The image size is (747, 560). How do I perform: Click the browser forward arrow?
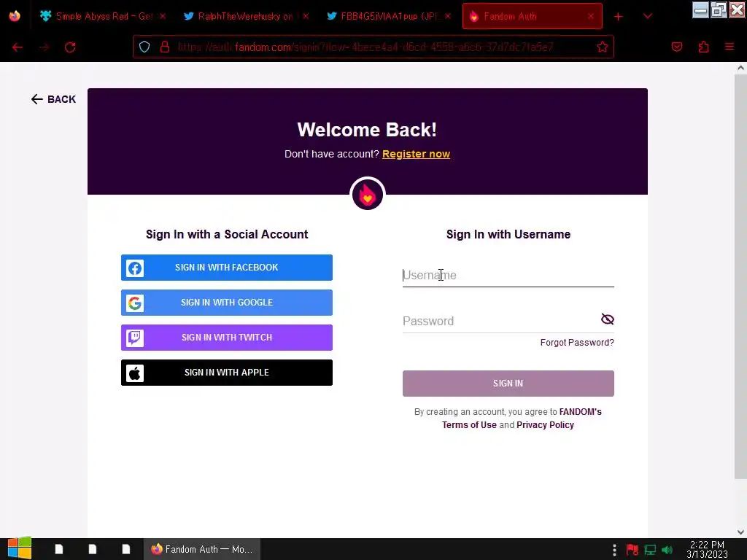pos(44,47)
